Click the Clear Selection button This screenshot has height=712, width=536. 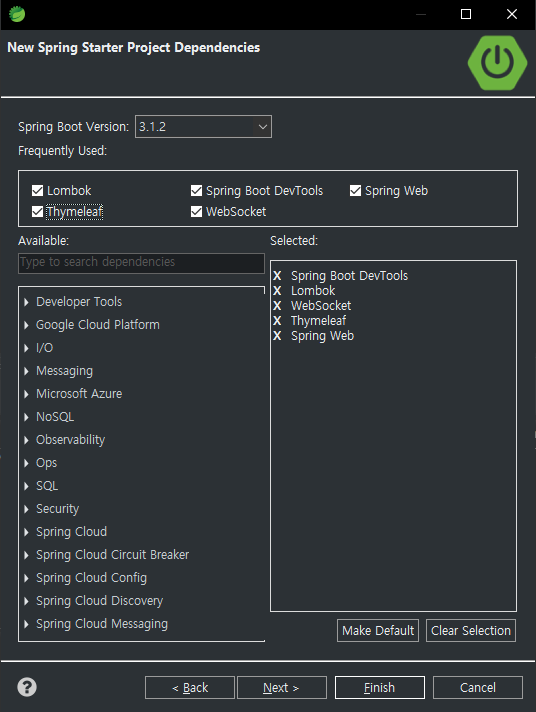pyautogui.click(x=471, y=631)
